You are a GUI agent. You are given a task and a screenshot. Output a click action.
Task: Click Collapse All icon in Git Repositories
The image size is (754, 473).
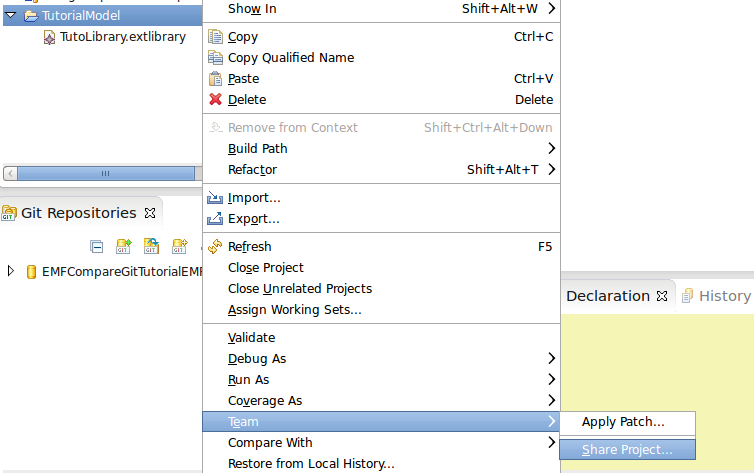click(x=97, y=245)
